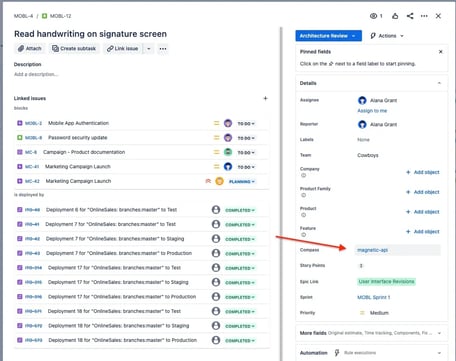Click the medium priority icon on MC-41 row
This screenshot has height=361, width=456.
pos(217,167)
